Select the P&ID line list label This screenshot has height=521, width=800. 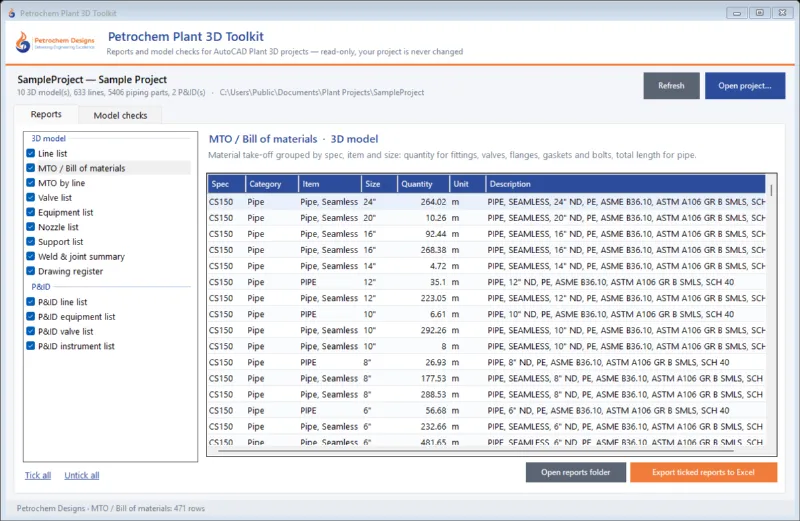coord(63,303)
